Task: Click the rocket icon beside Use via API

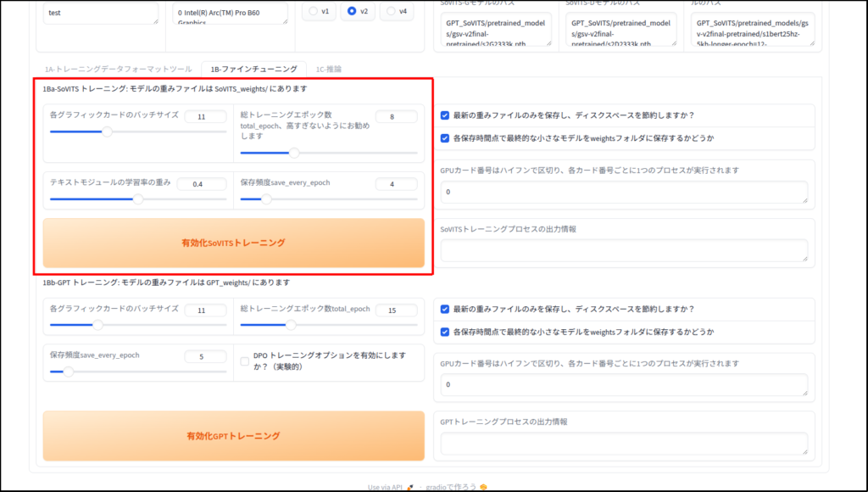Action: coord(409,487)
